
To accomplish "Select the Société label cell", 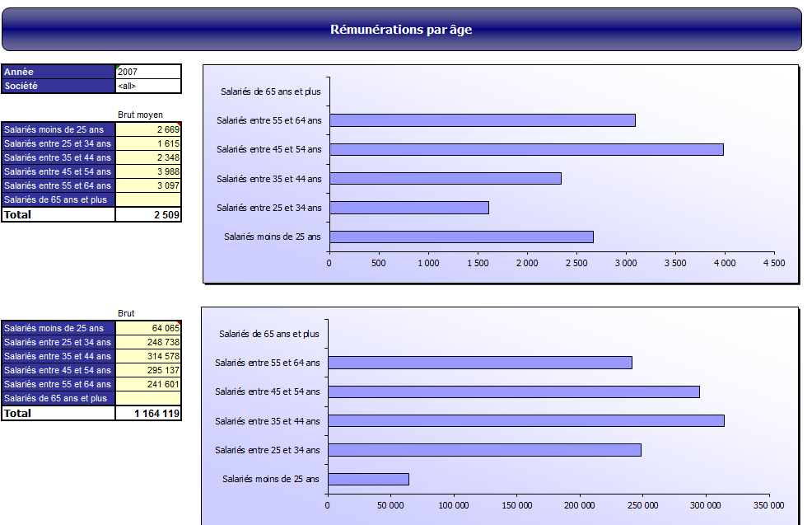I will pos(58,86).
